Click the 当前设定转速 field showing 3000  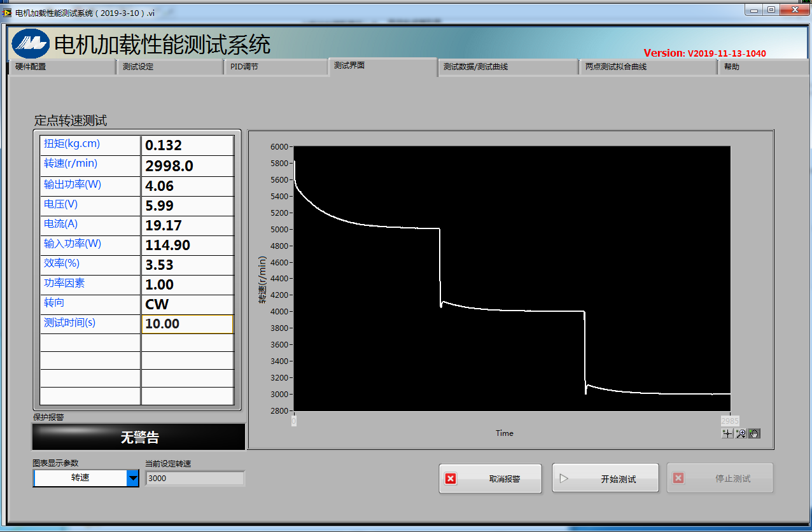click(194, 478)
